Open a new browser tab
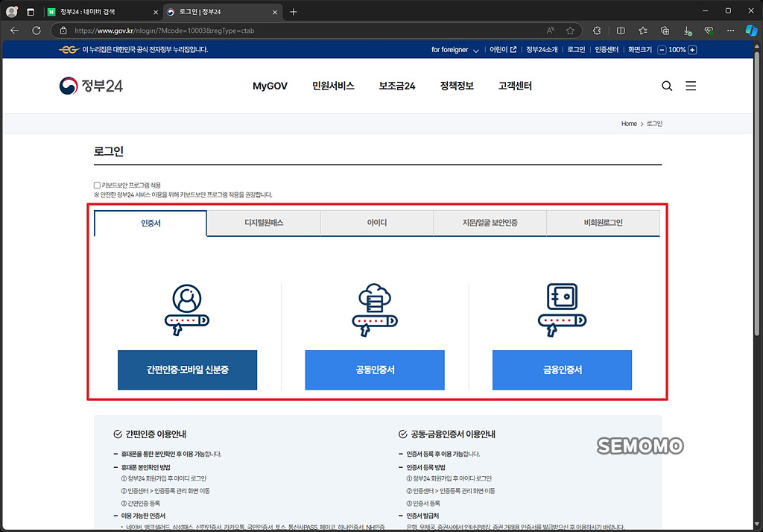This screenshot has height=532, width=763. [293, 12]
